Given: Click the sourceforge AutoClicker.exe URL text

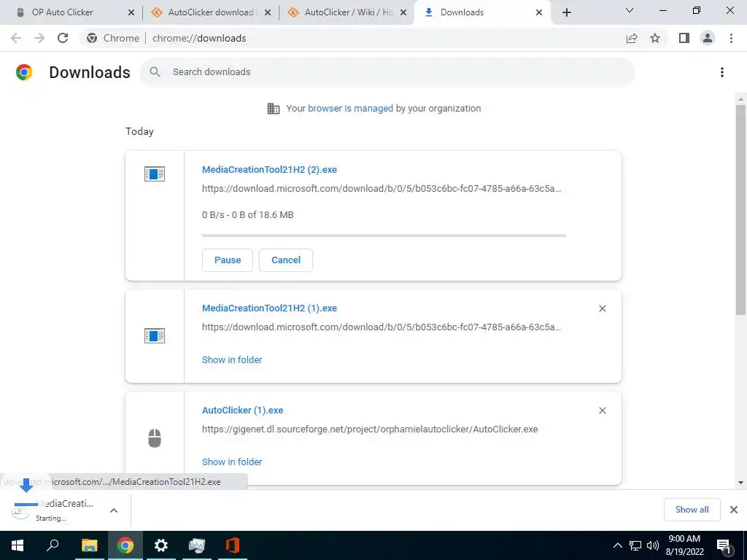Looking at the screenshot, I should (x=370, y=429).
